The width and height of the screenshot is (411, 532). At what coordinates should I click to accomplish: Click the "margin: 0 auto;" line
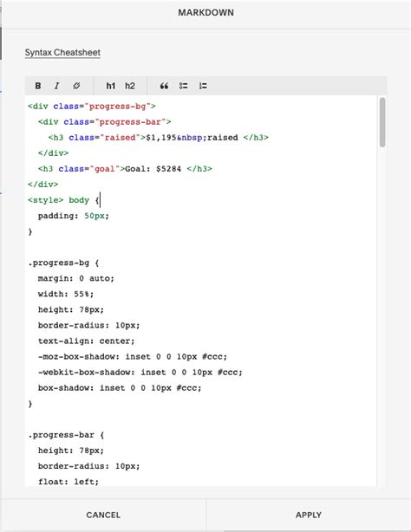(x=76, y=278)
